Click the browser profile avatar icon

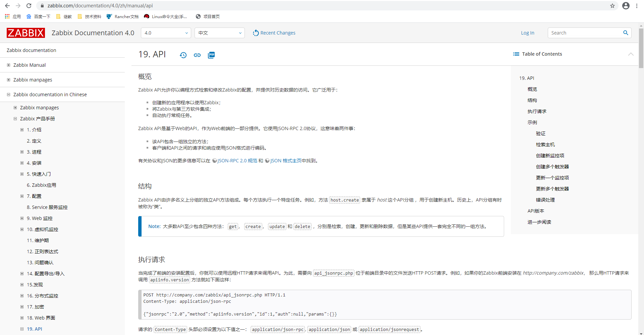[626, 6]
